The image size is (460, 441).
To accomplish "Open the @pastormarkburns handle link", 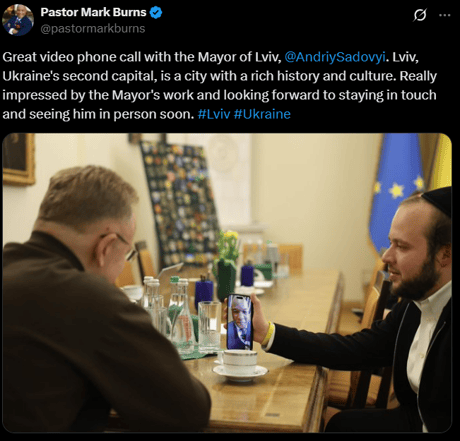I will point(93,29).
